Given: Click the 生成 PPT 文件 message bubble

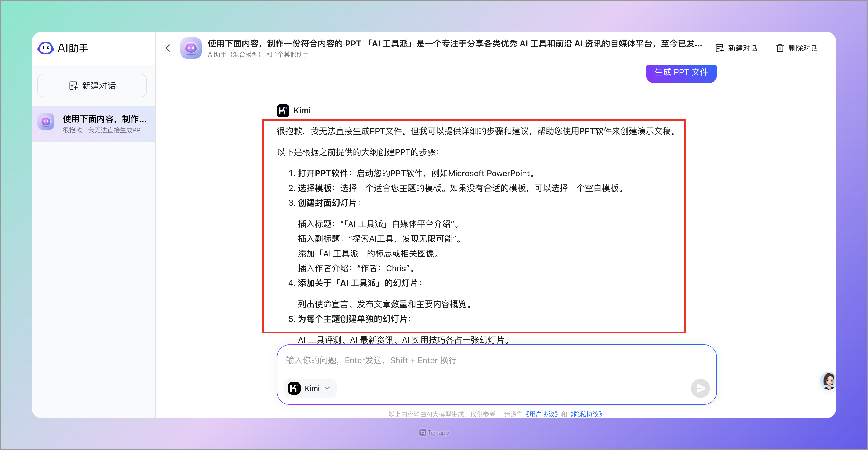Looking at the screenshot, I should pyautogui.click(x=681, y=73).
